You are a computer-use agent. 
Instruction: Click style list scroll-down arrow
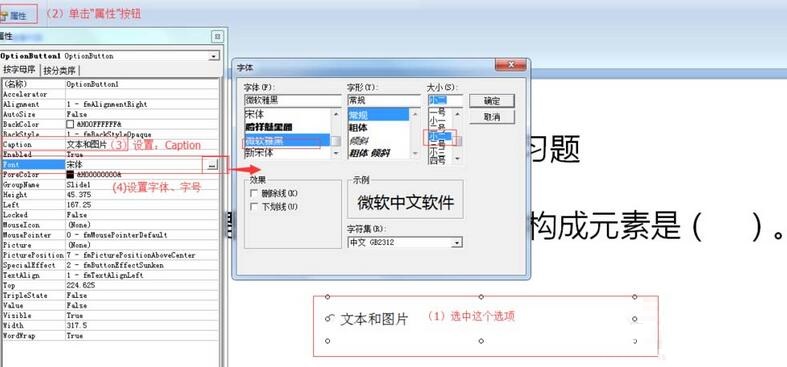pos(415,153)
